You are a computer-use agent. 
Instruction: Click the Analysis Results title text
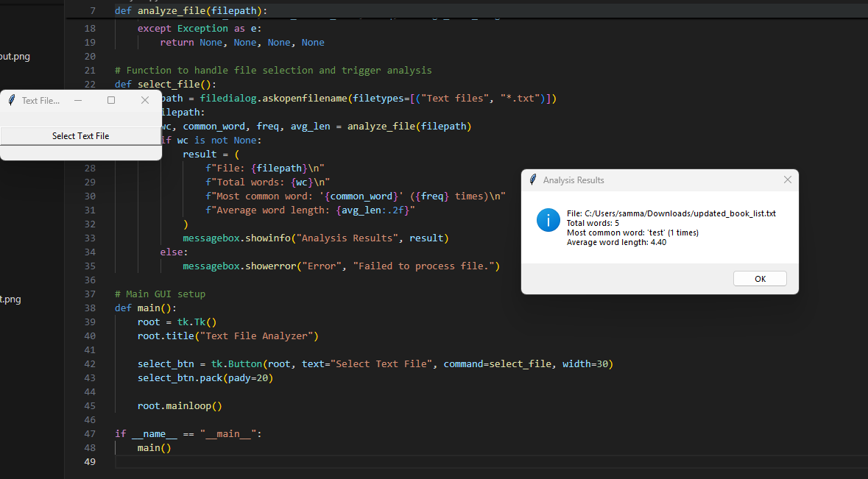click(x=574, y=180)
